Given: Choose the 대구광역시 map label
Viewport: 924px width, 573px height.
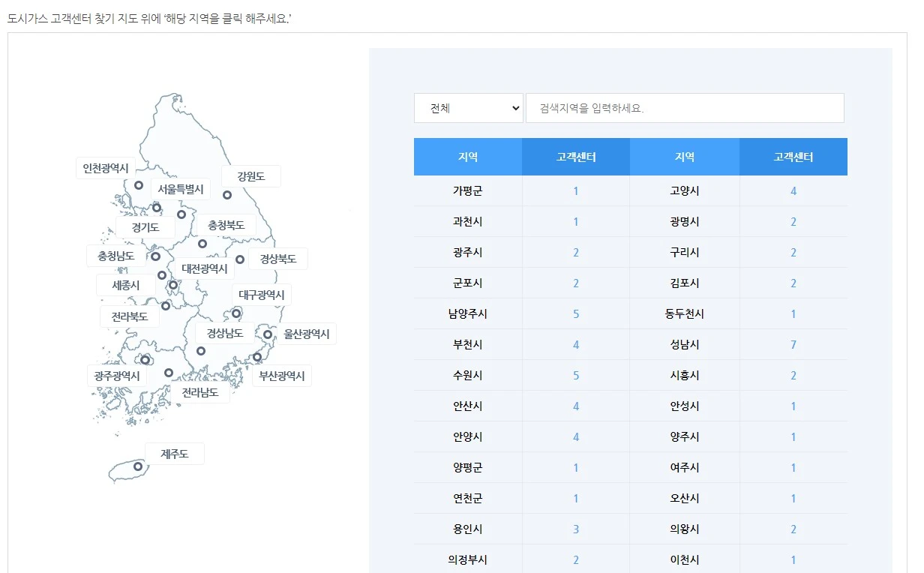Looking at the screenshot, I should tap(262, 295).
